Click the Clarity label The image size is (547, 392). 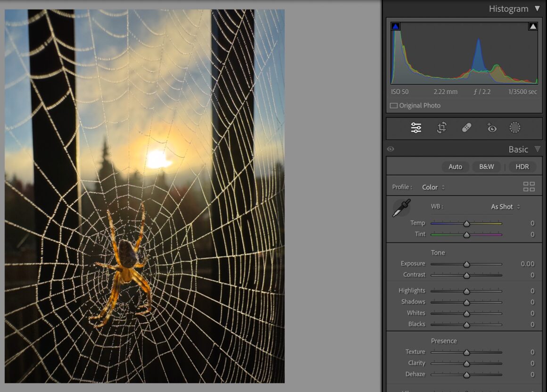[x=416, y=363]
